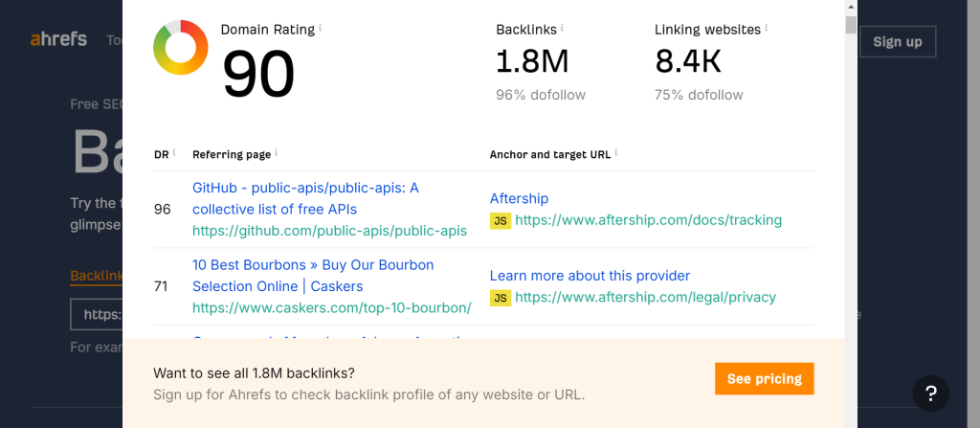Show info tooltip next to Backlinks
The image size is (980, 428).
point(562,28)
